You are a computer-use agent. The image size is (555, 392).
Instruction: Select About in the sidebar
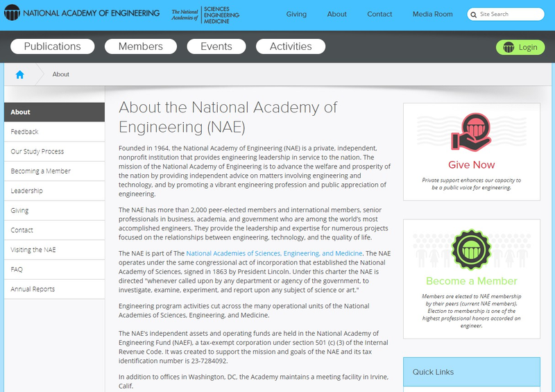click(x=55, y=112)
